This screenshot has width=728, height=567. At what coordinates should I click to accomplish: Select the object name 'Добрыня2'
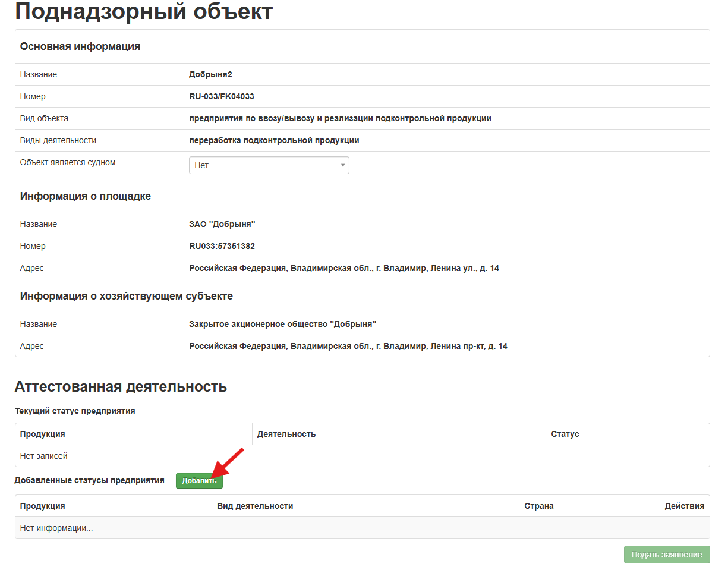210,74
